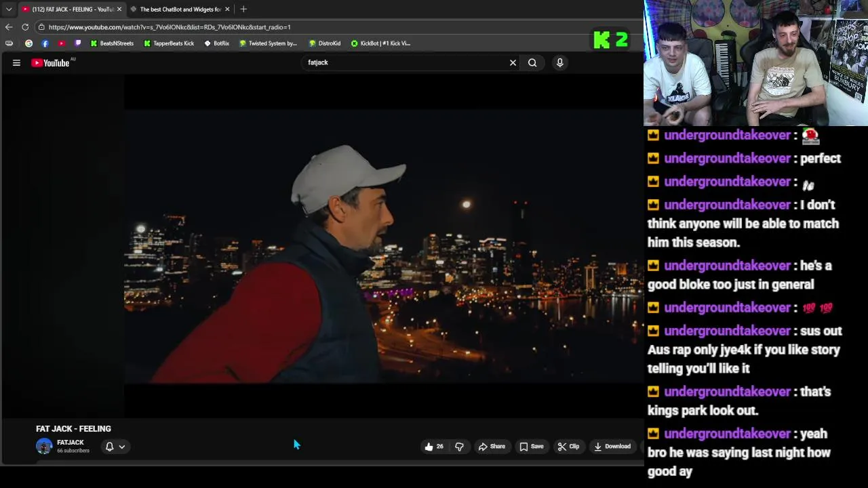Open the DistroKid bookmark
This screenshot has height=488, width=868.
325,43
